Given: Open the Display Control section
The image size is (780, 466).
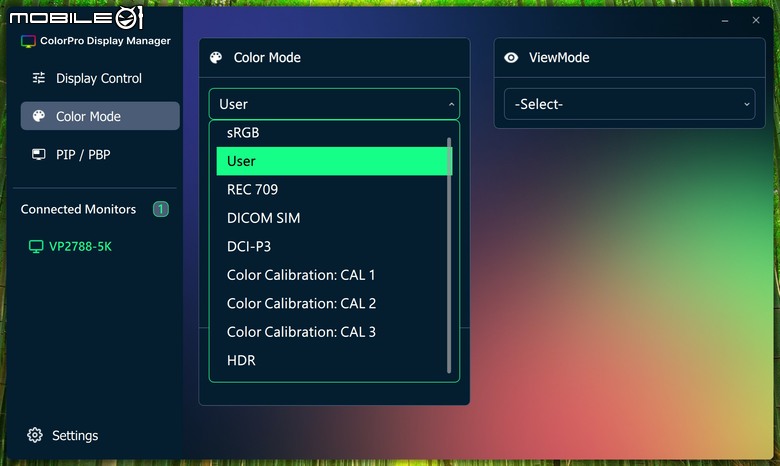Looking at the screenshot, I should click(x=99, y=78).
